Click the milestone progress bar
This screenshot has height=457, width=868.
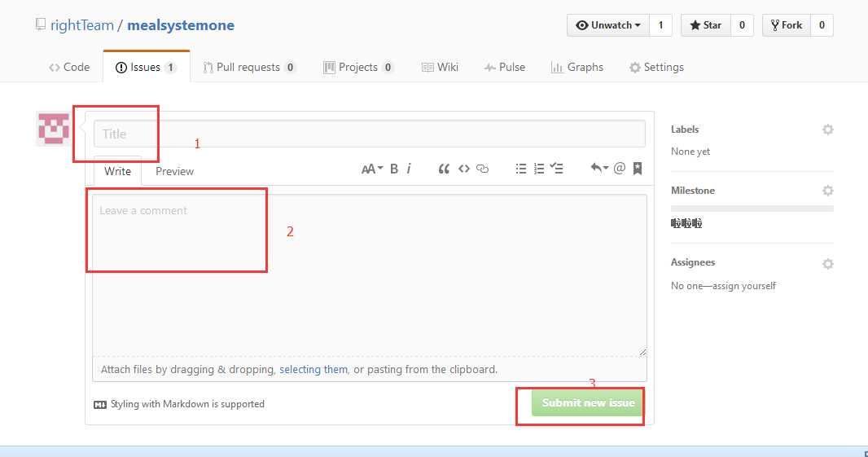752,209
